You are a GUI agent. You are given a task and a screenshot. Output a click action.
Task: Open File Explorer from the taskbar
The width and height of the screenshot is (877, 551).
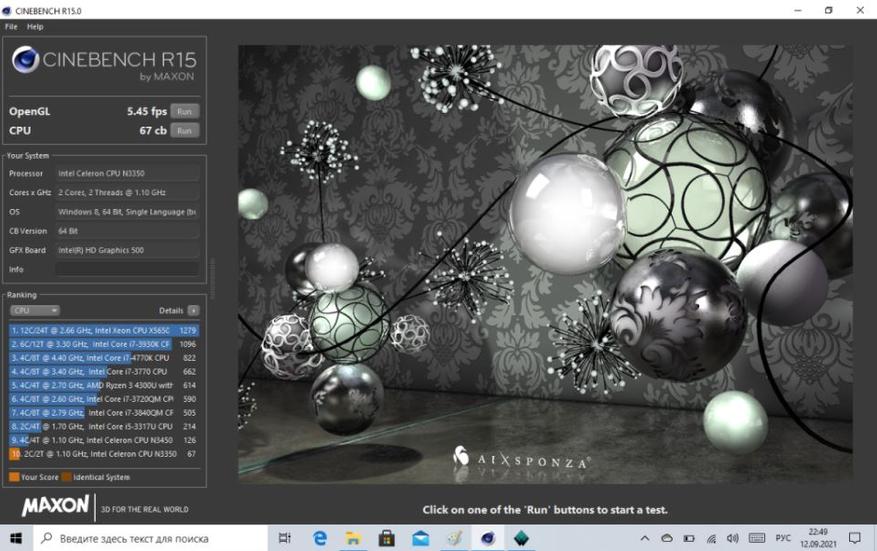(353, 538)
